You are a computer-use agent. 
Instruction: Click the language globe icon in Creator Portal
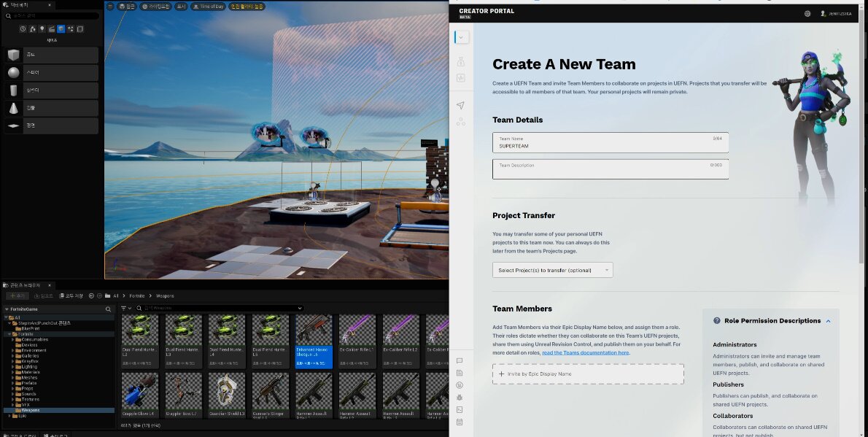click(x=807, y=13)
